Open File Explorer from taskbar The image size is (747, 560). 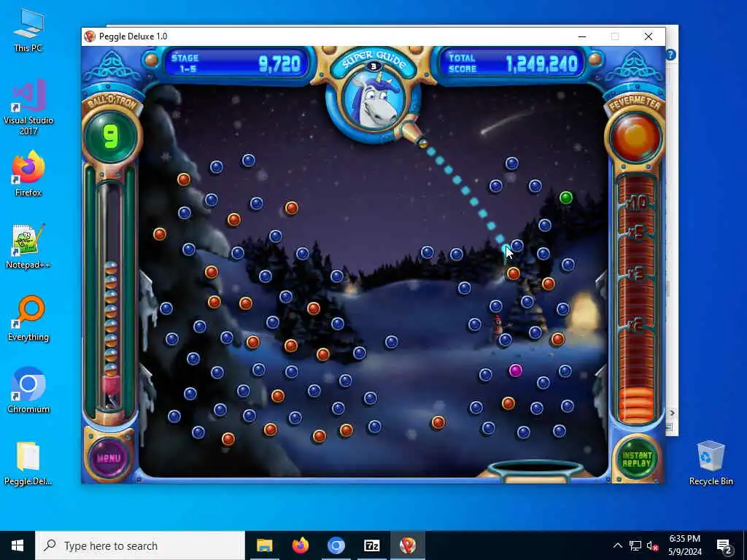point(264,545)
